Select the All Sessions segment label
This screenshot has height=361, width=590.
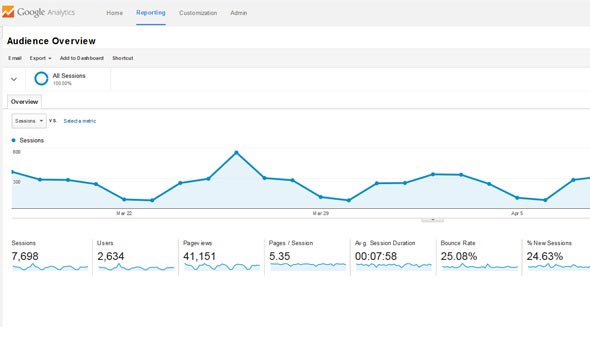[69, 76]
